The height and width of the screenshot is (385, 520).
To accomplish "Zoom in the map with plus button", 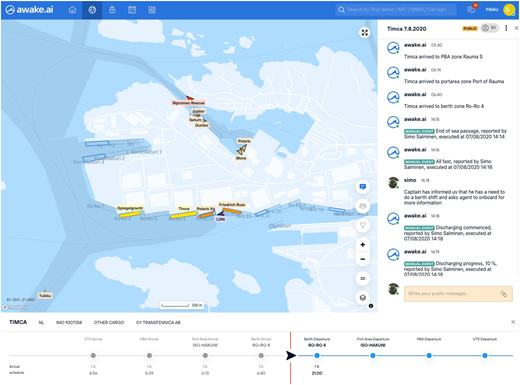I will pos(363,245).
